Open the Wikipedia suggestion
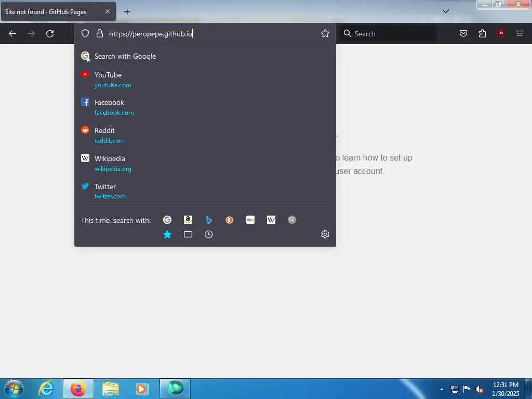The image size is (532, 399). [x=205, y=164]
